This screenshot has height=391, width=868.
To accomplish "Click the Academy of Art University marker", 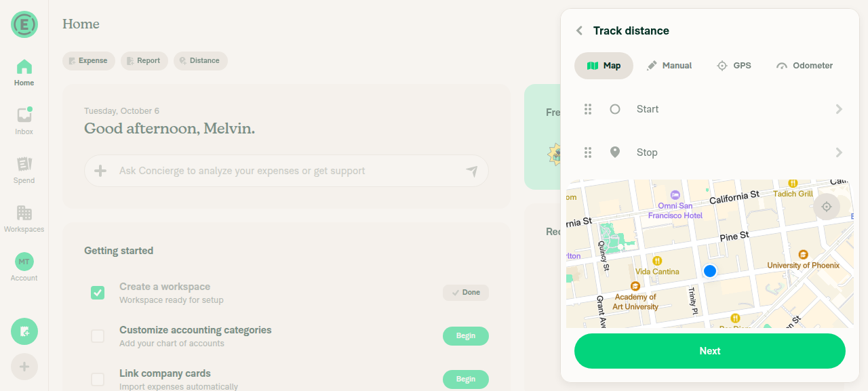I will click(x=635, y=286).
